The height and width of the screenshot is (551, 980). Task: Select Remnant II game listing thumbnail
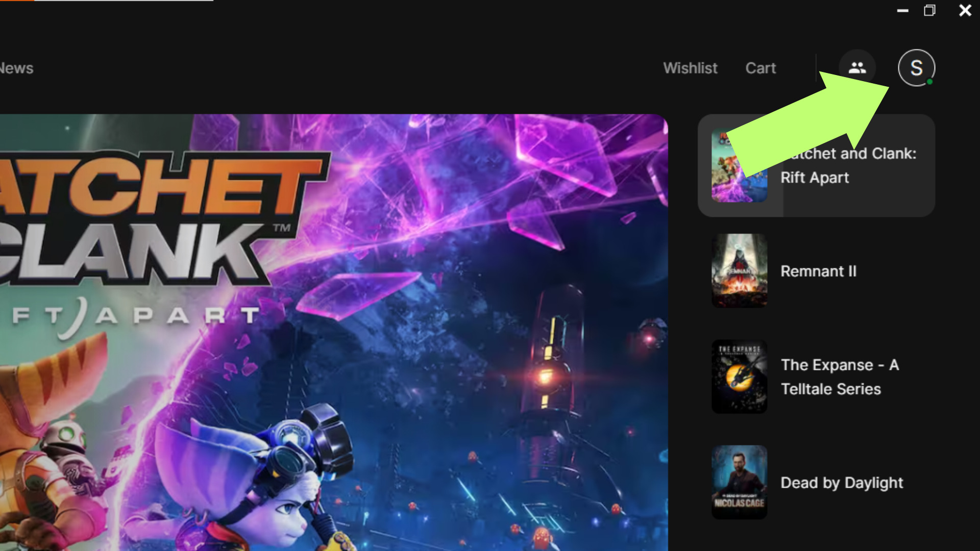pyautogui.click(x=739, y=270)
